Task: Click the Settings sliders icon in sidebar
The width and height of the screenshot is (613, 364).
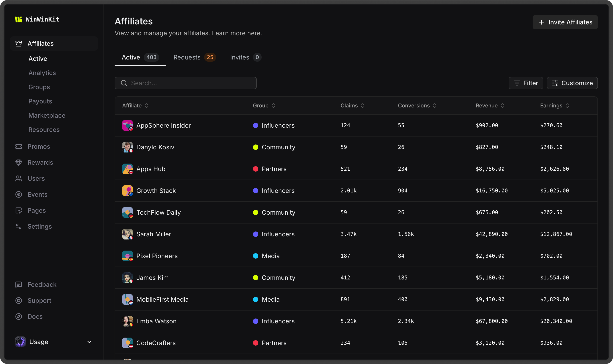Action: (19, 226)
